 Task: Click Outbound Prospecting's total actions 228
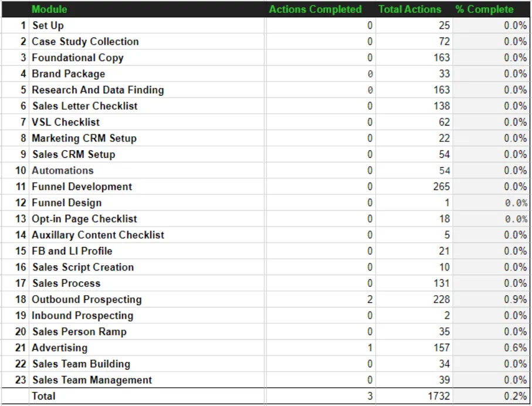[442, 299]
